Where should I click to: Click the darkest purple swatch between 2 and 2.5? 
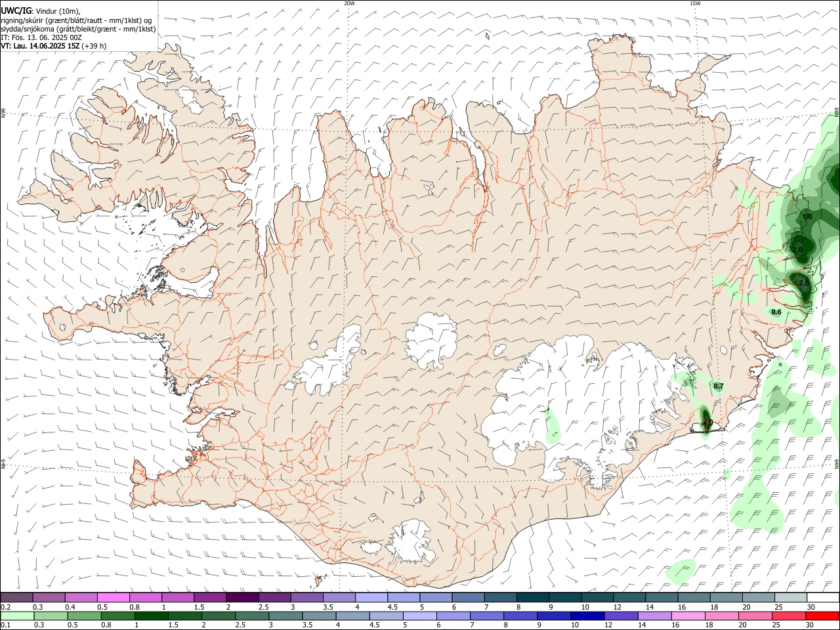point(242,597)
